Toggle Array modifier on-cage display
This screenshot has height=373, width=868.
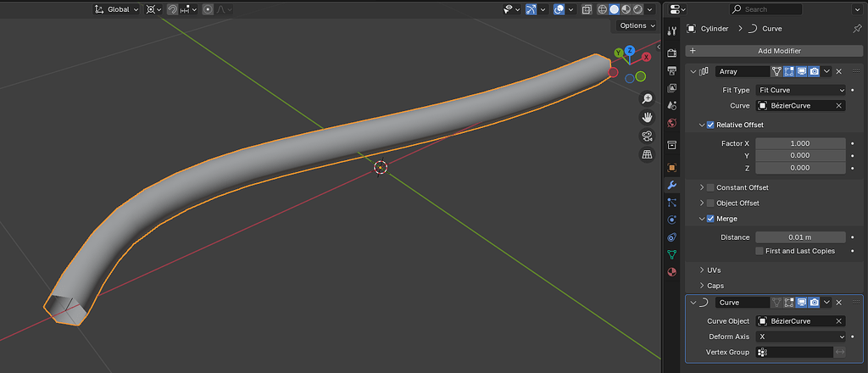click(776, 71)
